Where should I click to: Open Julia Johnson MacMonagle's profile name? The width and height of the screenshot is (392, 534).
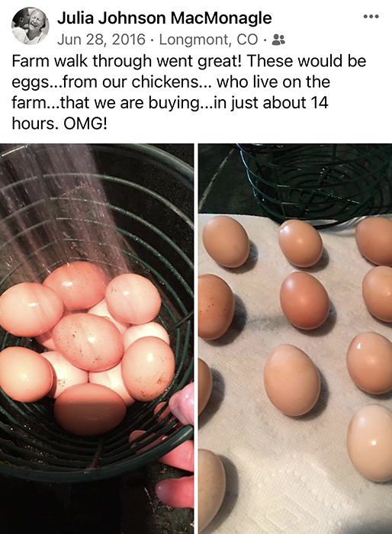(x=165, y=18)
